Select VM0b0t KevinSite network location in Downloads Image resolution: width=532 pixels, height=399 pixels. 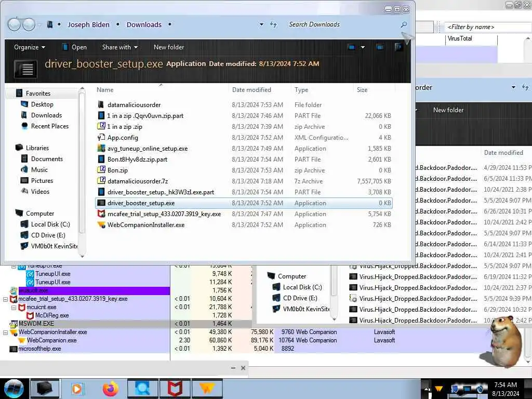(54, 246)
